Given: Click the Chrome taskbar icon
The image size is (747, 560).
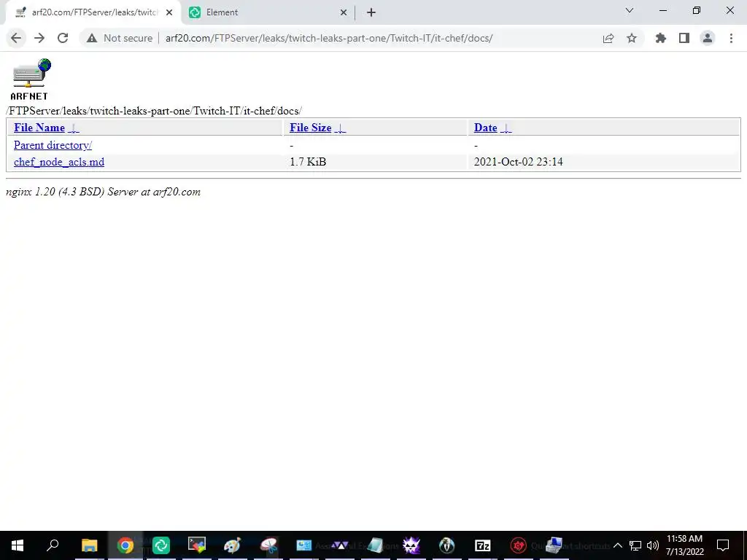Looking at the screenshot, I should pos(125,545).
